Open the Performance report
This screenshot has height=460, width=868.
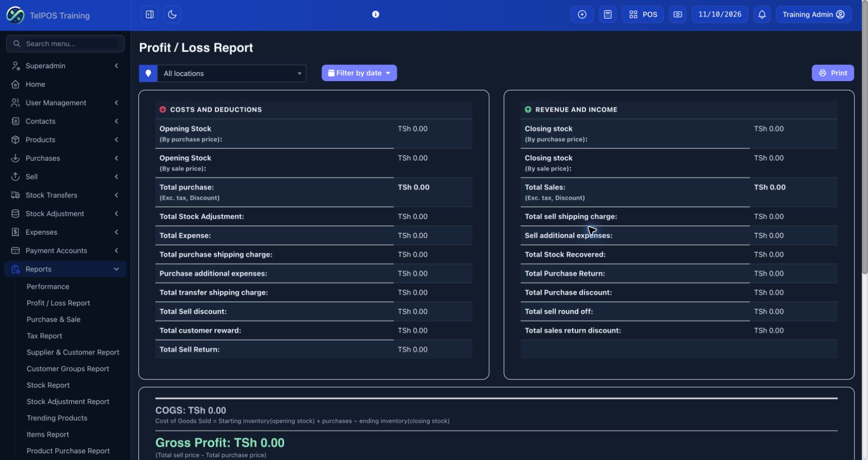coord(48,287)
